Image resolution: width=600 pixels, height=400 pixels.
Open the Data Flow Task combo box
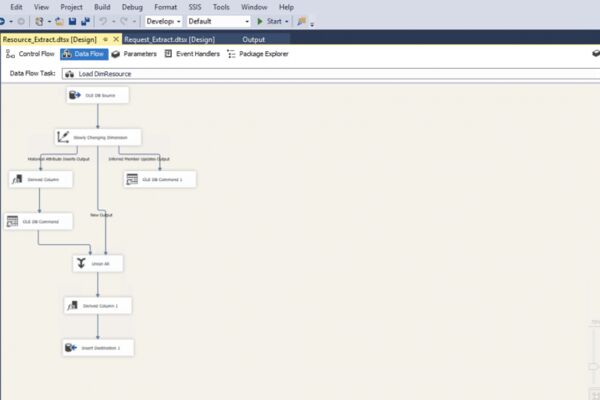(331, 74)
